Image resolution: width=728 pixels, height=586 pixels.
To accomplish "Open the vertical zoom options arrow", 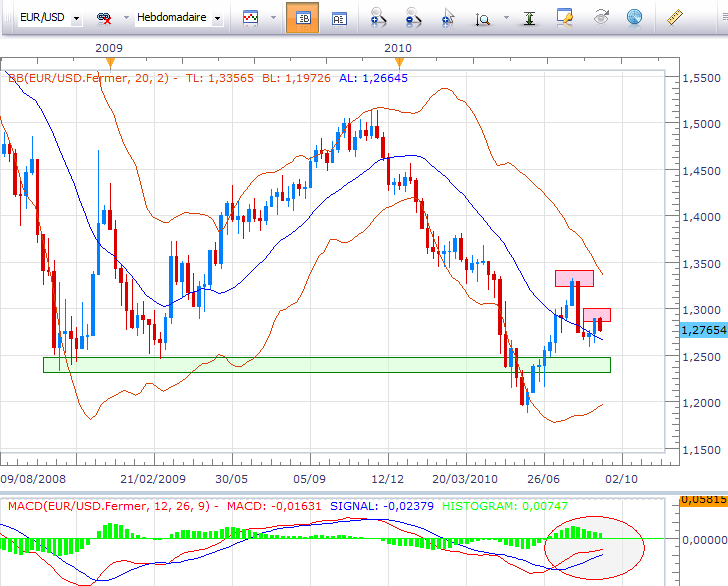I will click(506, 18).
